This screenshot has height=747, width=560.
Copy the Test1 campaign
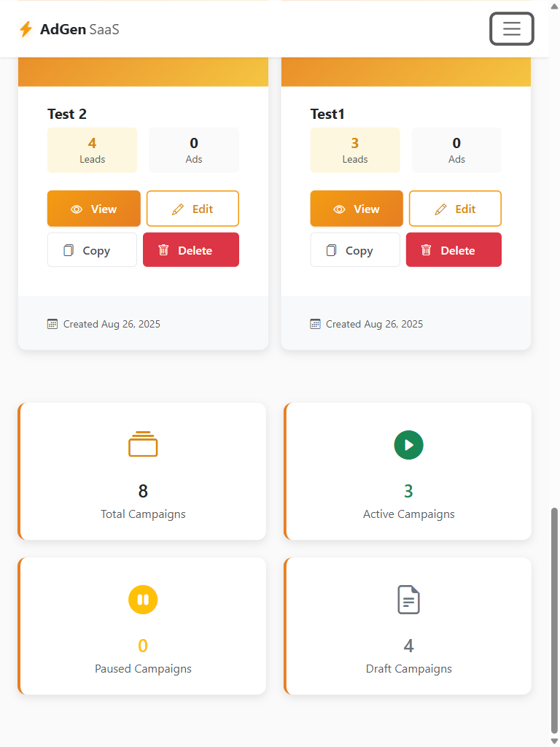355,249
